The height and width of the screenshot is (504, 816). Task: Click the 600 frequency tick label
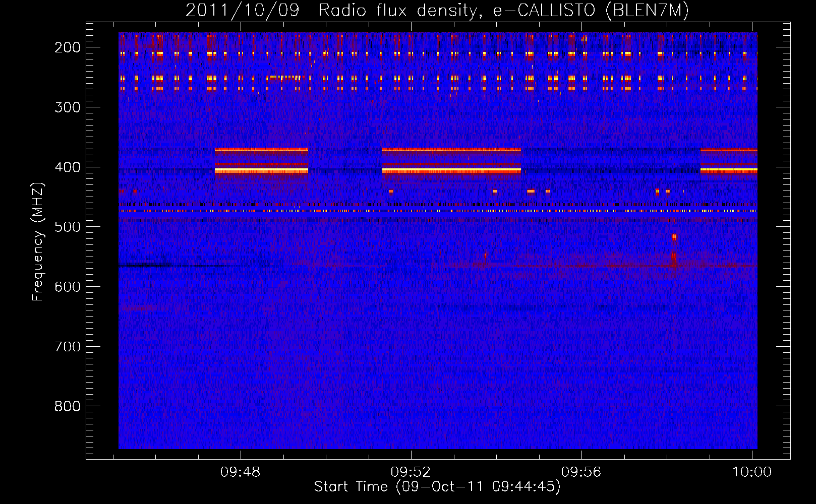68,287
